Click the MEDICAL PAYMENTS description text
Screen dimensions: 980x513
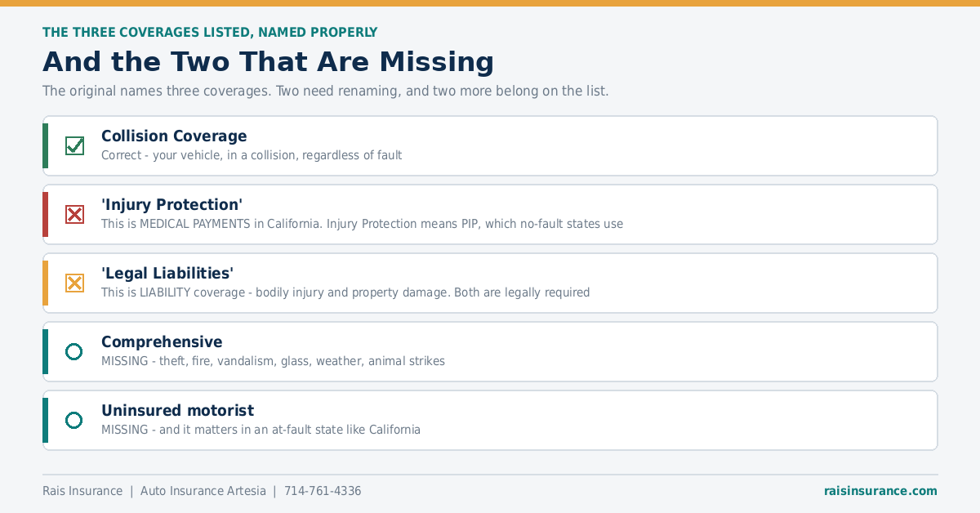(362, 224)
